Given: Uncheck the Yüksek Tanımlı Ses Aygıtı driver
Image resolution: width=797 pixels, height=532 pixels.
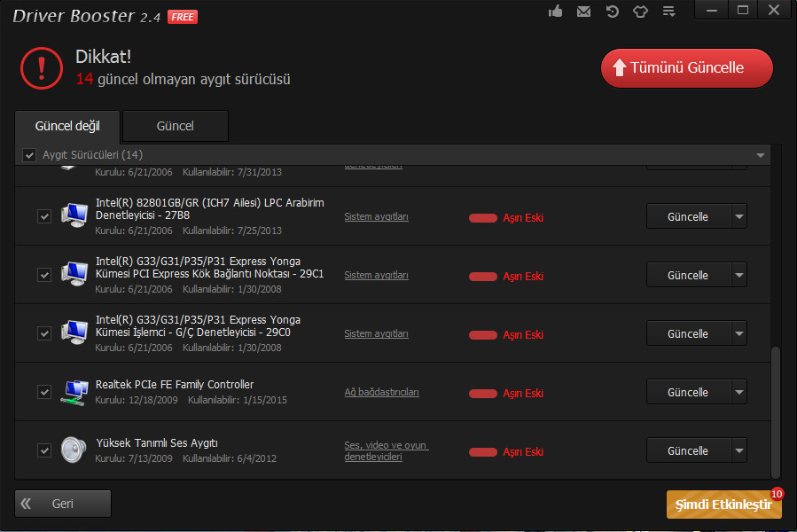Looking at the screenshot, I should (x=44, y=450).
